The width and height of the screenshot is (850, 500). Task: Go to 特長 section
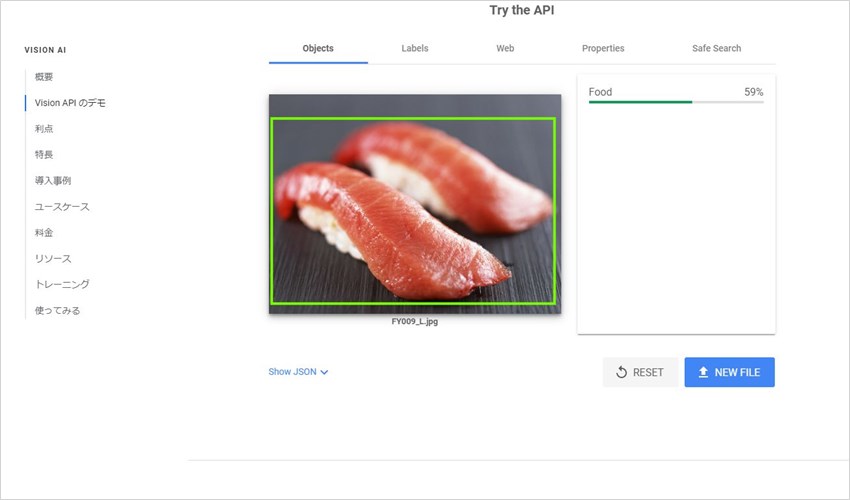(44, 155)
